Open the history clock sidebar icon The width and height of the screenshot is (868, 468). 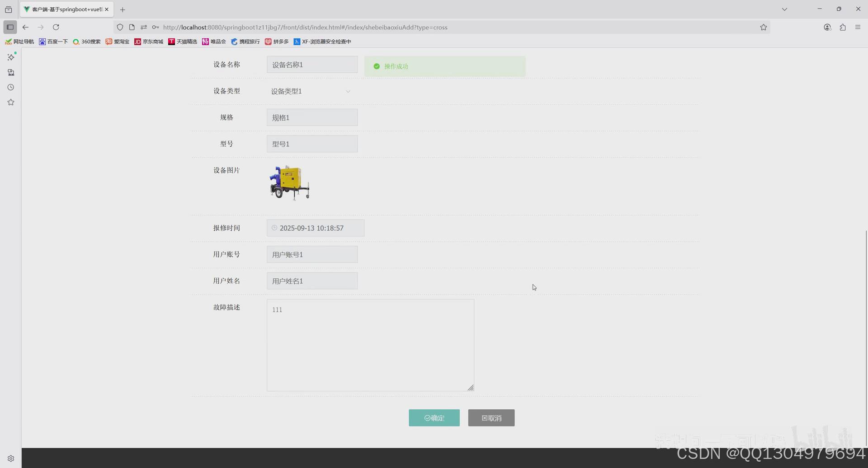tap(11, 87)
